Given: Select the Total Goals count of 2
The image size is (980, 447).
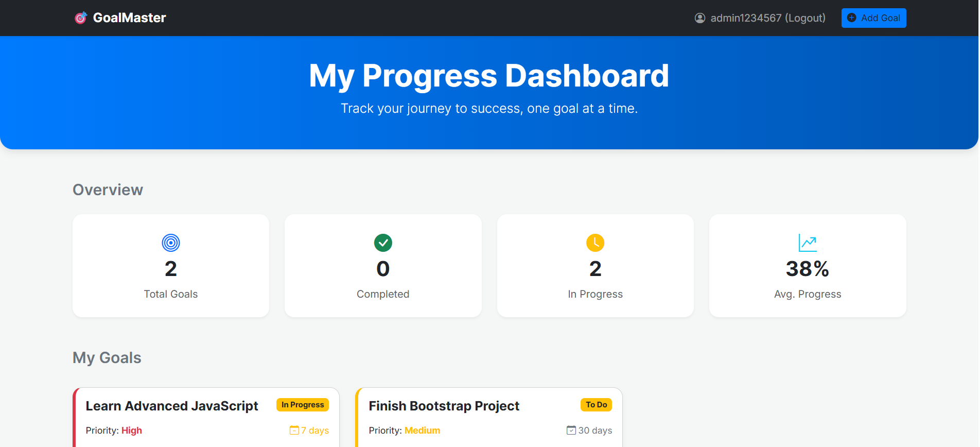Looking at the screenshot, I should [x=171, y=269].
